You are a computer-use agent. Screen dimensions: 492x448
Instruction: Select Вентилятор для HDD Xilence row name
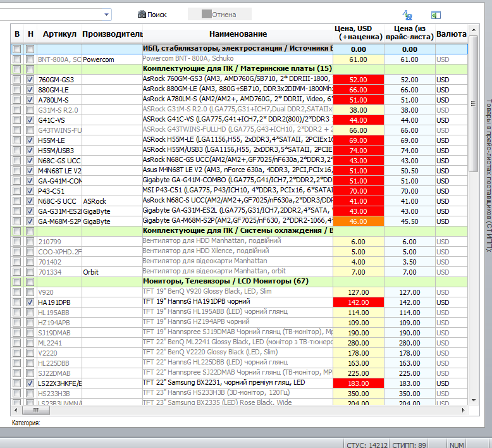[238, 252]
